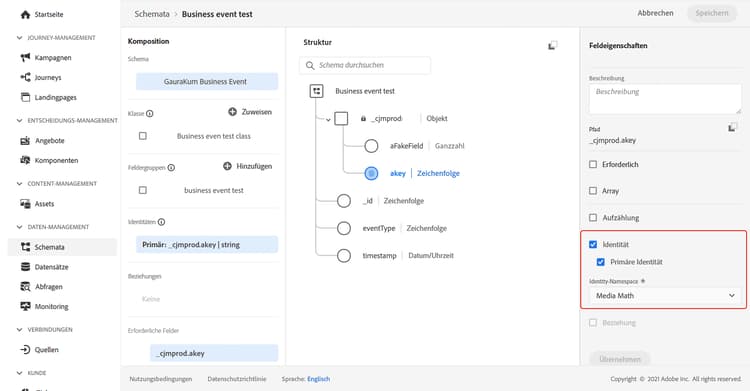Toggle Erforderlich checkbox
This screenshot has width=750, height=391.
click(x=593, y=164)
